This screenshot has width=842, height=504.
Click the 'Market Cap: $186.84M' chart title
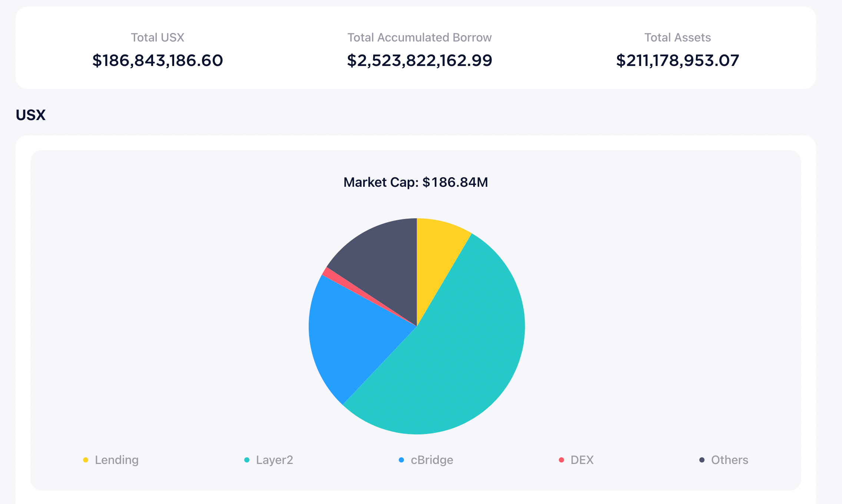(x=416, y=182)
